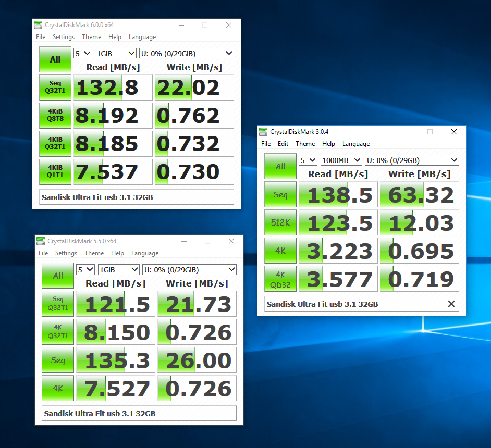Open drive U: dropdown in CrystalDiskMark 3.0.4
491x448 pixels.
[412, 160]
